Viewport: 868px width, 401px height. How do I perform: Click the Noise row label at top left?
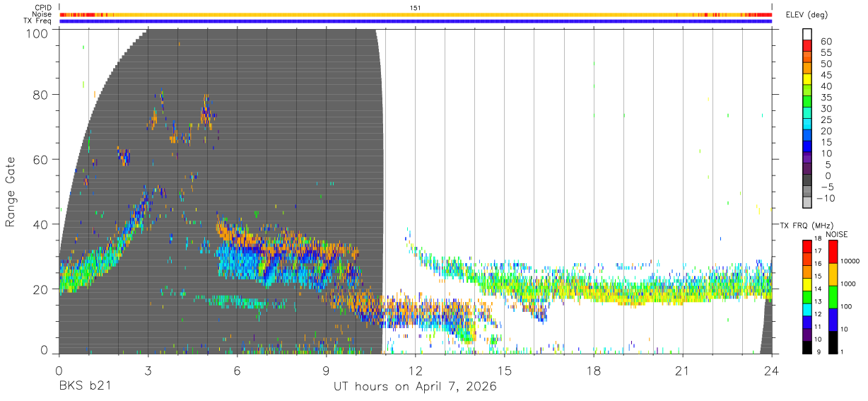(x=42, y=14)
